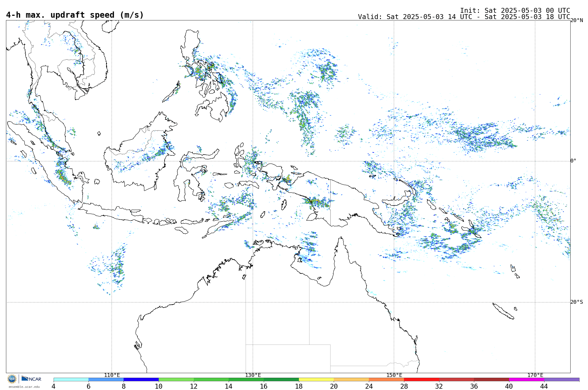This screenshot has height=390, width=588.
Task: Click the 'Init: Sat 2025-05-03 00 UTC' text
Action: (x=515, y=11)
